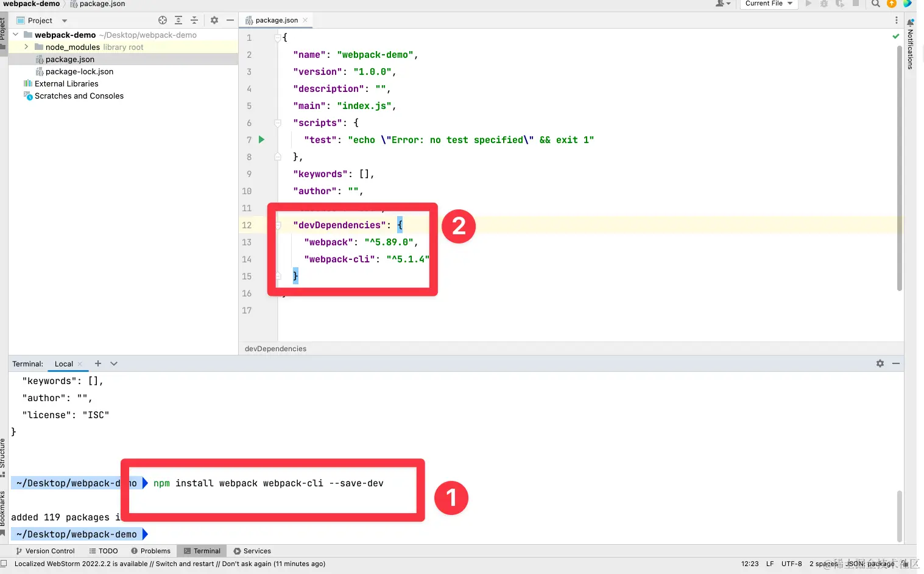Open the Problems tool window
924x574 pixels.
151,551
